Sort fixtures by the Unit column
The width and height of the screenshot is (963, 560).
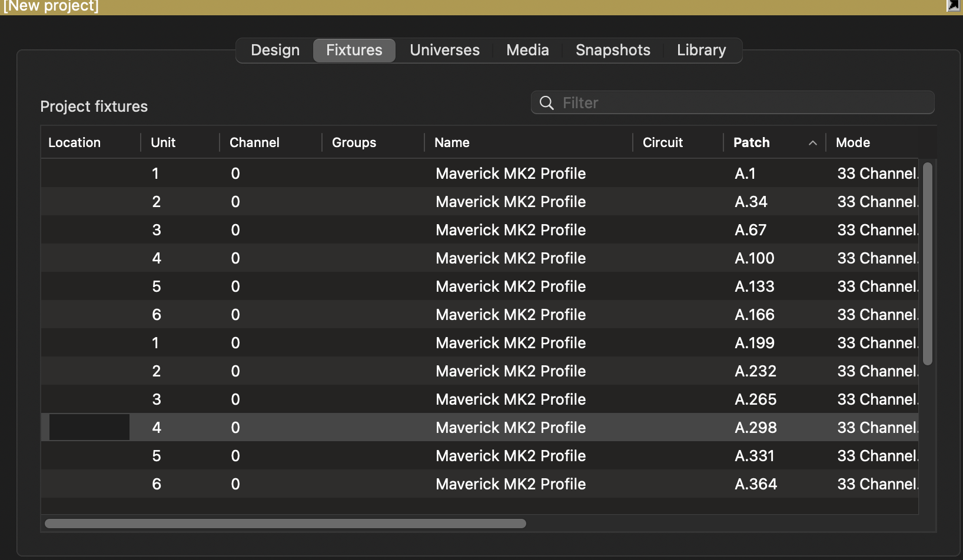[x=163, y=142]
